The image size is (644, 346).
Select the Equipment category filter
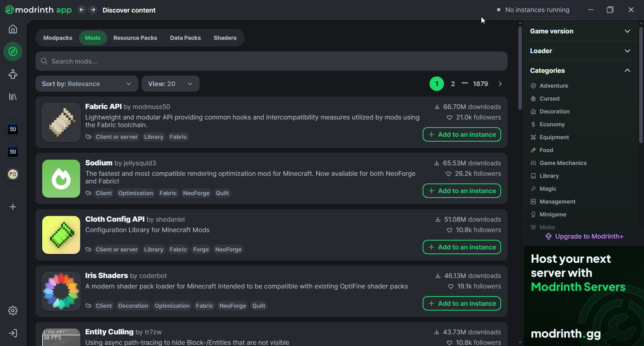[x=549, y=137]
